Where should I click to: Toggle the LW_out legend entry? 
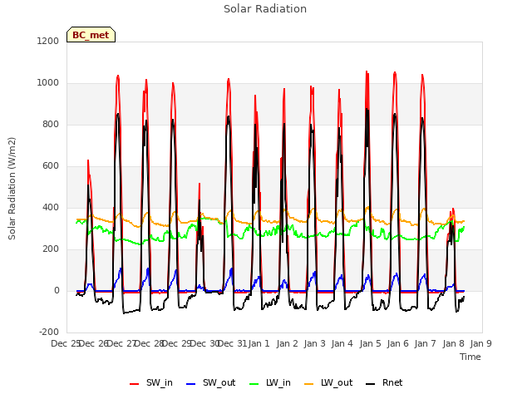click(328, 383)
